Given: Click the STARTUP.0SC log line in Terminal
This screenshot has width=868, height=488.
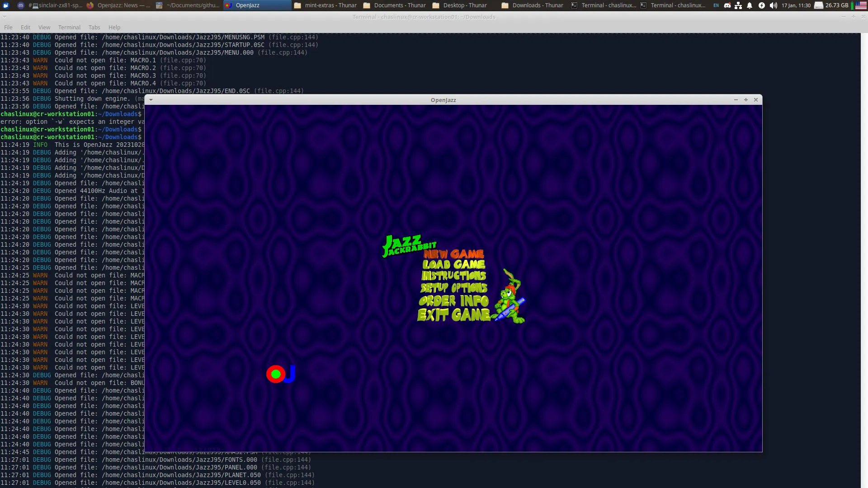Looking at the screenshot, I should click(159, 45).
